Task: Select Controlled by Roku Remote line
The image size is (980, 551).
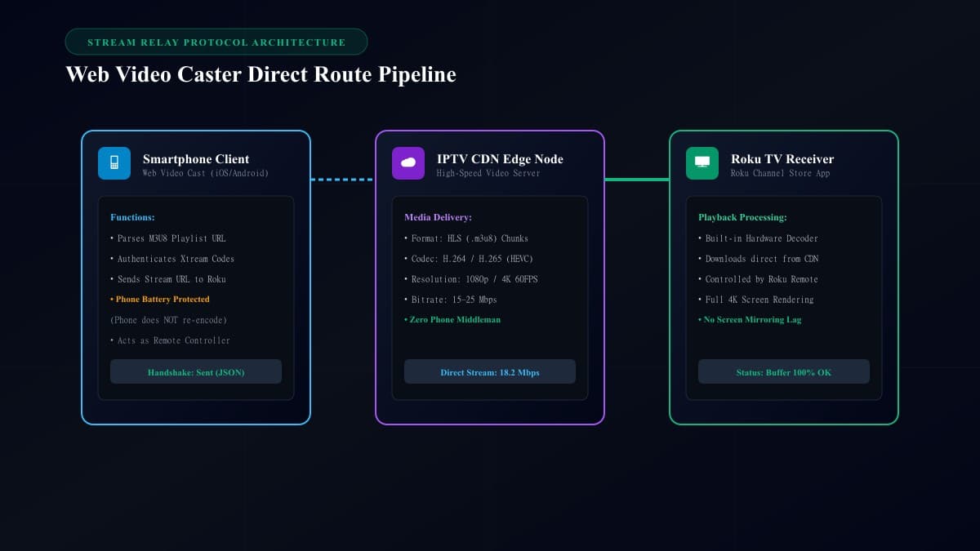Action: click(758, 279)
